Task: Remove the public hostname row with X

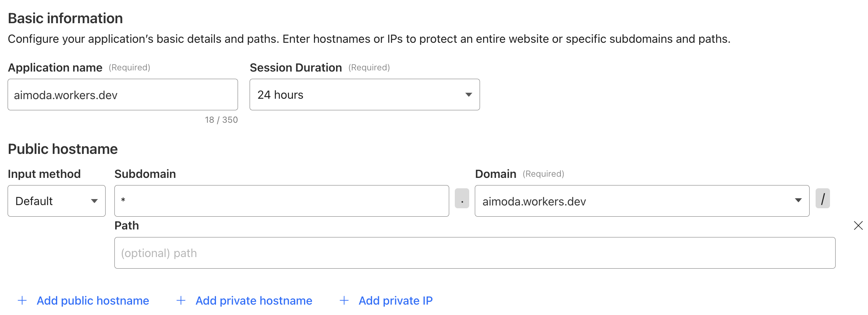Action: tap(858, 225)
